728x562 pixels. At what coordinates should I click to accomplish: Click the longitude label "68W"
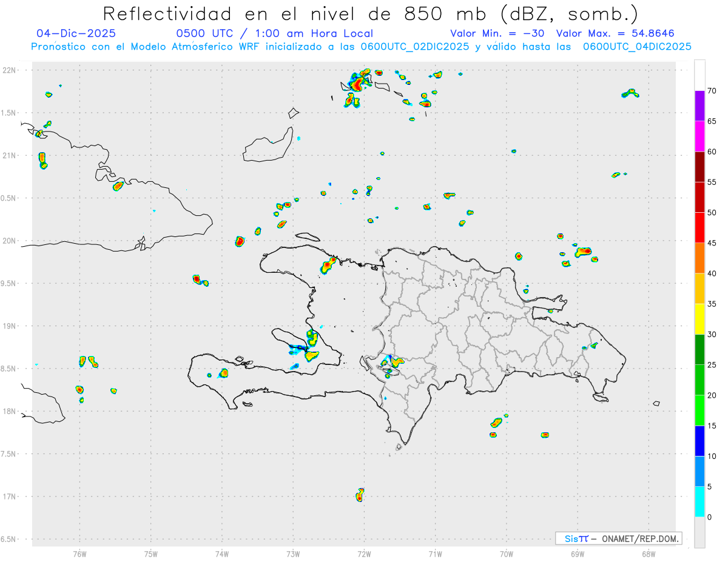(x=649, y=554)
